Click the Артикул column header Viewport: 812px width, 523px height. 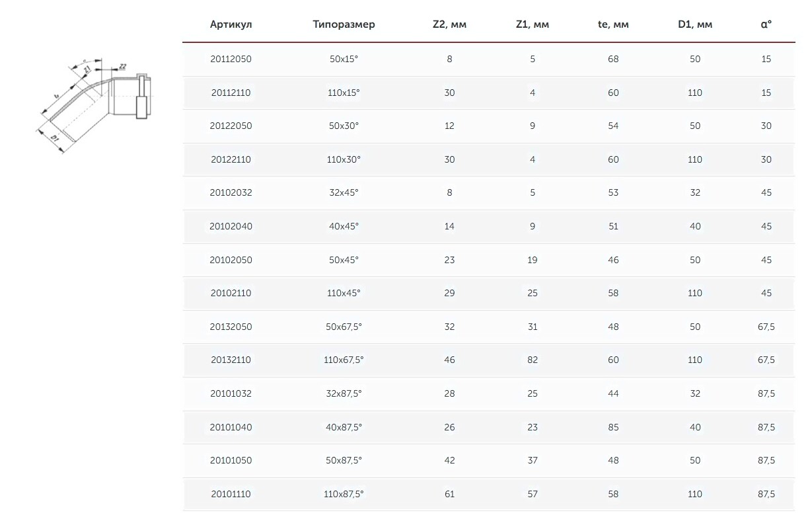231,24
